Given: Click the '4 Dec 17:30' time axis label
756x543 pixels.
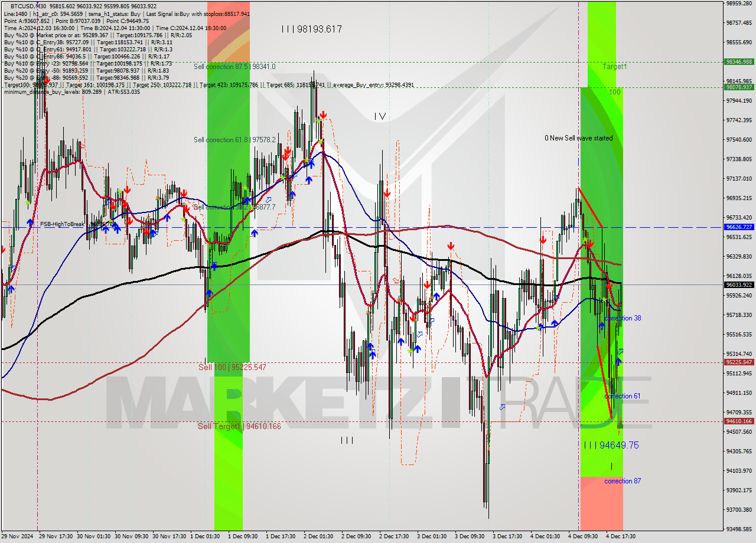Looking at the screenshot, I should click(621, 537).
